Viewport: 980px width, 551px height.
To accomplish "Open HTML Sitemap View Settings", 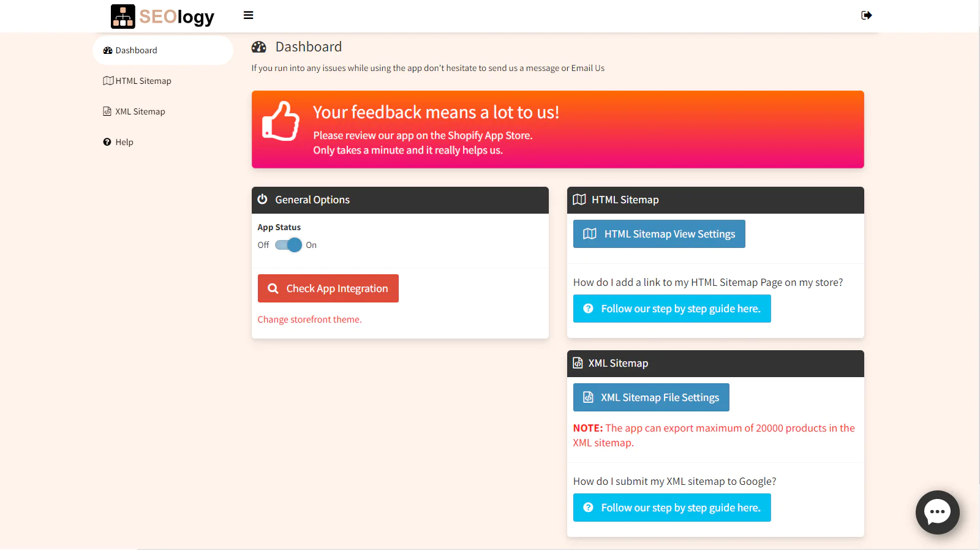I will click(x=659, y=234).
